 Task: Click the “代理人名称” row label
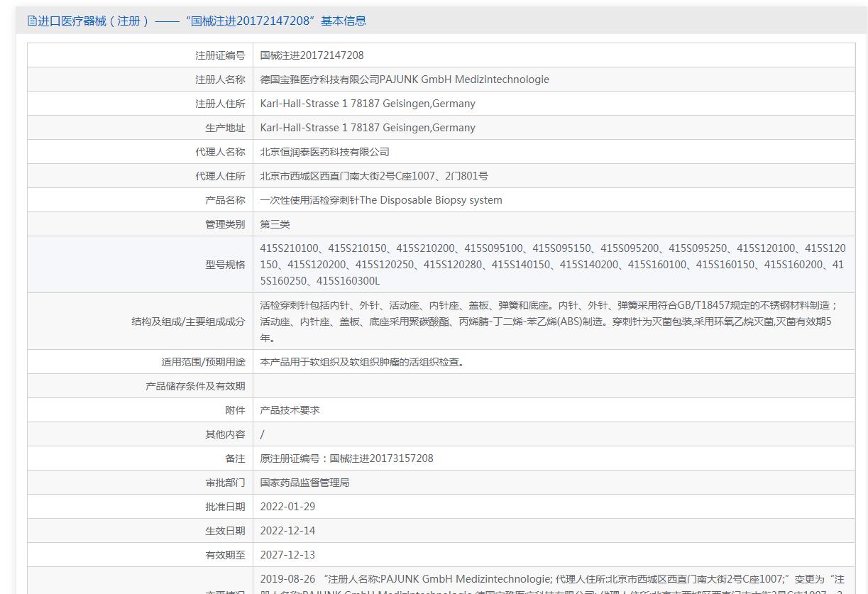220,152
